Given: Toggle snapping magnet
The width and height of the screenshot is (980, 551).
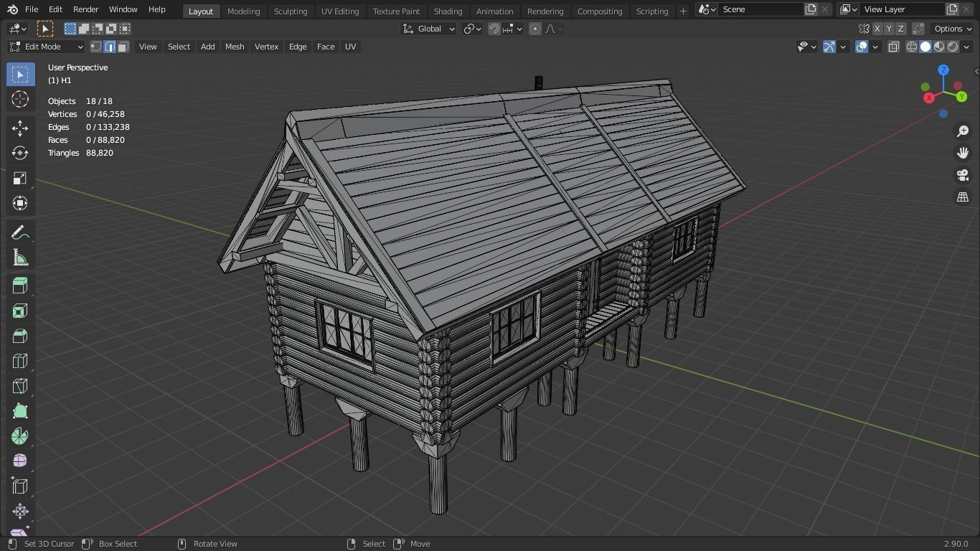Looking at the screenshot, I should (x=494, y=29).
